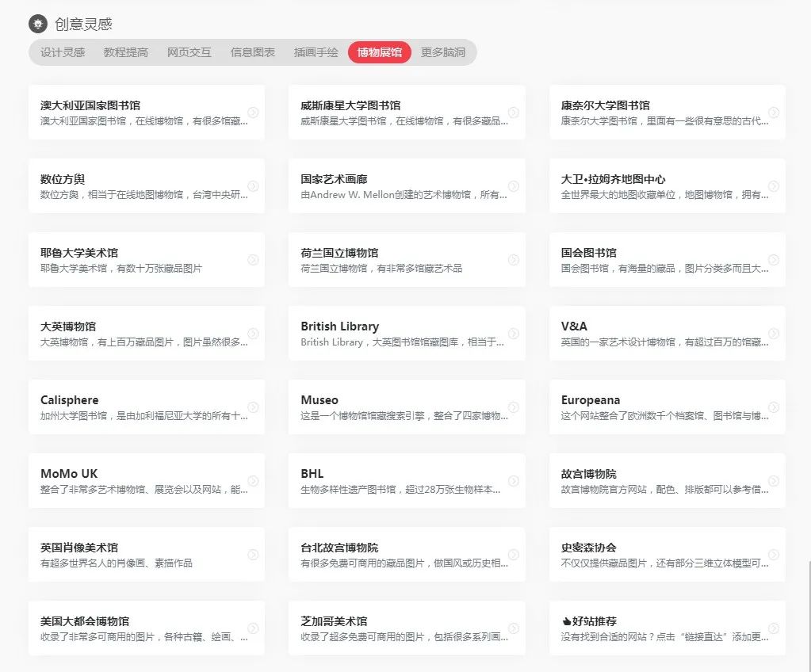Viewport: 811px width, 672px height.
Task: Click arrow icon on 台北故宫博物院 card
Action: tap(514, 555)
